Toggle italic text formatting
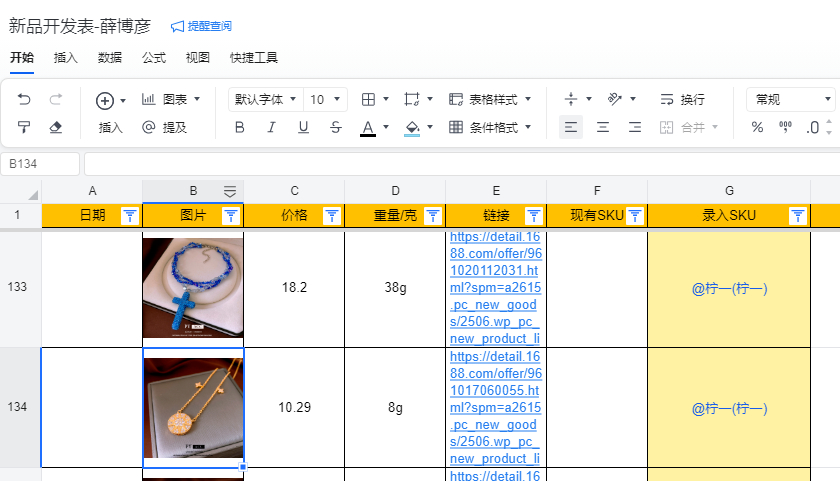 click(271, 127)
